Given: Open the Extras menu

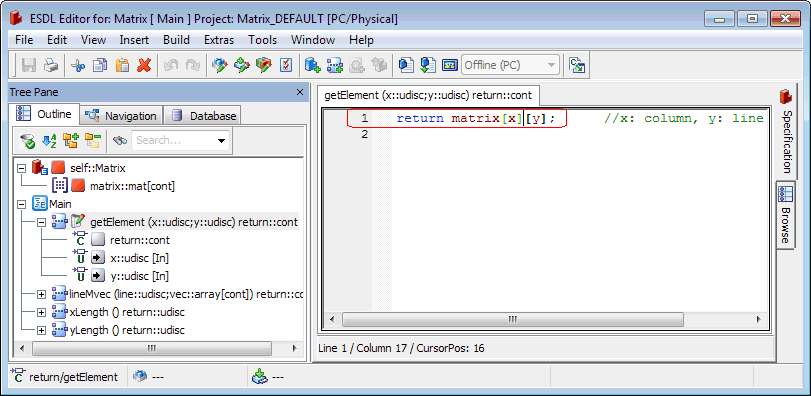Looking at the screenshot, I should click(219, 40).
